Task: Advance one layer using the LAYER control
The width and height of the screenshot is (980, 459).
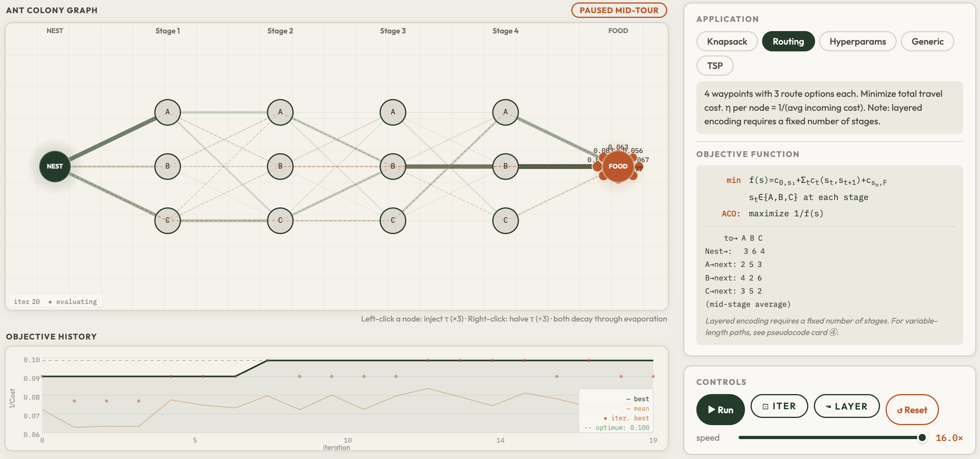Action: [x=847, y=406]
